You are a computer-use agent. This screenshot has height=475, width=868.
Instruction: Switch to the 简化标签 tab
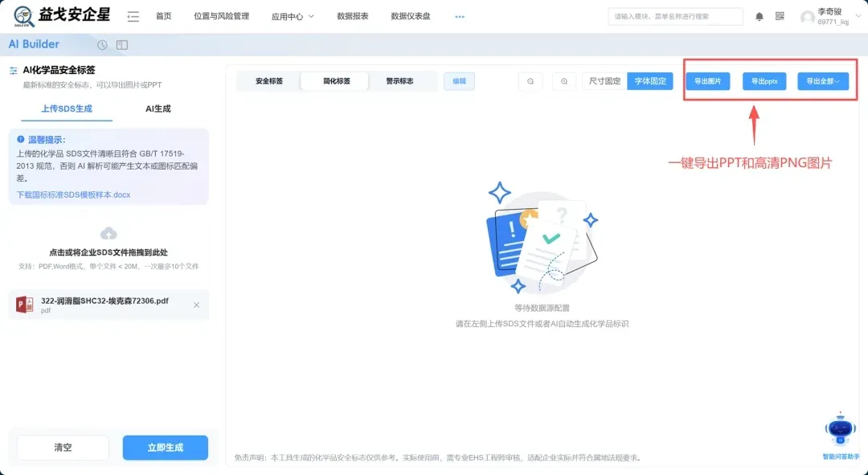pyautogui.click(x=337, y=81)
